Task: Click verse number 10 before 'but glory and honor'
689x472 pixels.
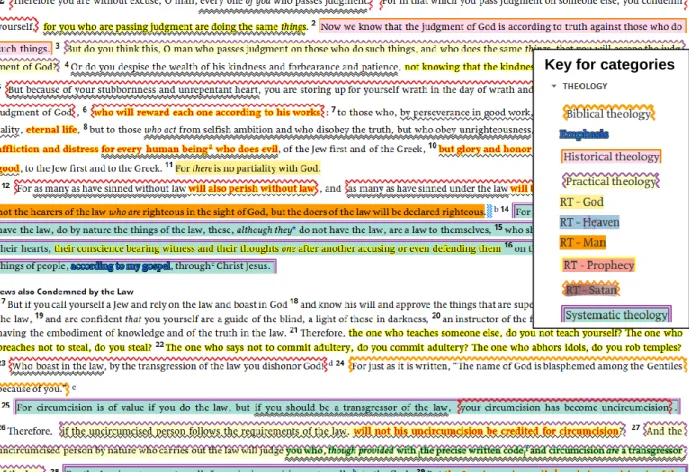Action: [432, 145]
